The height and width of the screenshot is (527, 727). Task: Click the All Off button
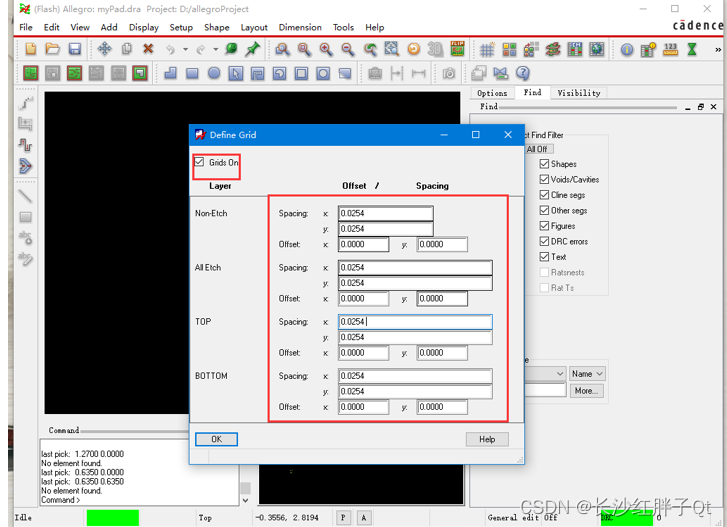[x=537, y=149]
